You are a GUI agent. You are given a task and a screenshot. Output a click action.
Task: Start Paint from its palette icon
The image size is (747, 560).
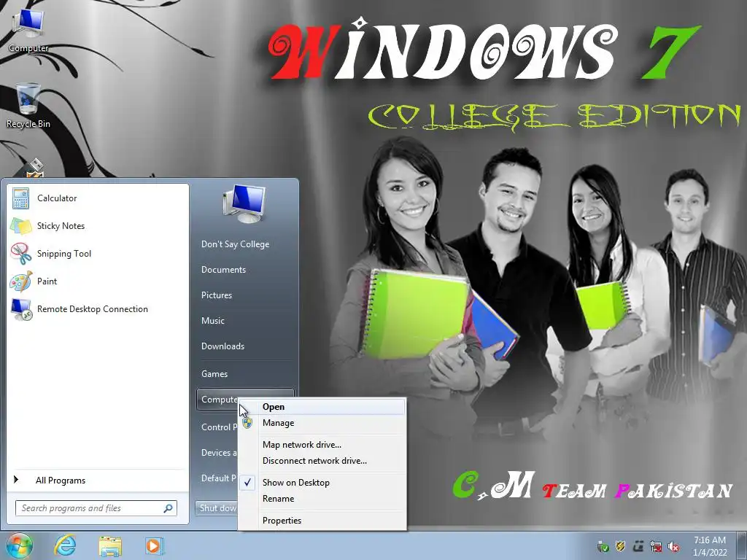coord(20,281)
